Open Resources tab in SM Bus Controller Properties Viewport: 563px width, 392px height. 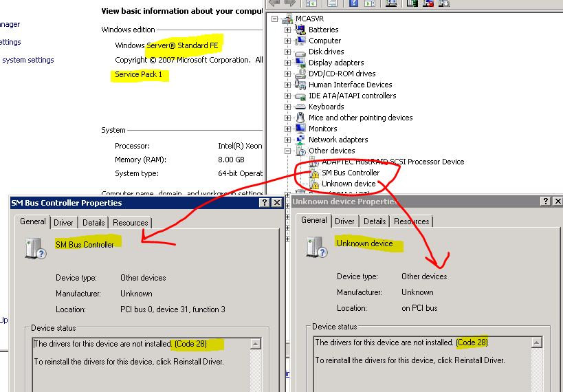[131, 223]
